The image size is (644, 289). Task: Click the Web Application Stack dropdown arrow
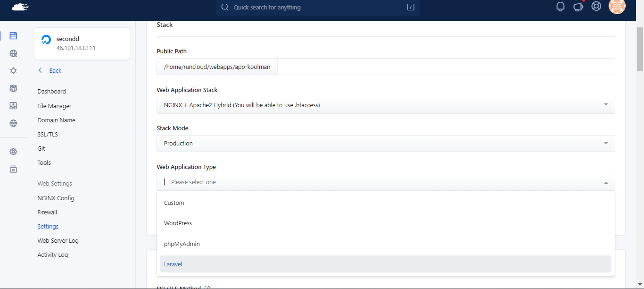click(x=606, y=105)
